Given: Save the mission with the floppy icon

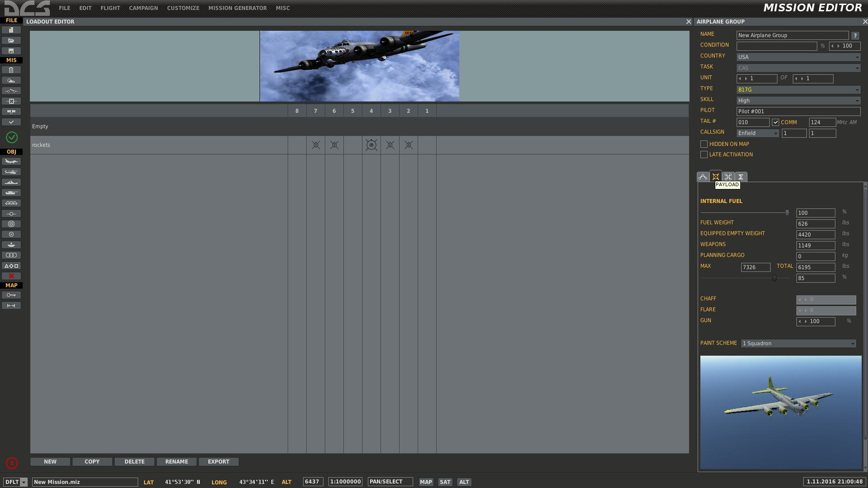Looking at the screenshot, I should pyautogui.click(x=11, y=51).
